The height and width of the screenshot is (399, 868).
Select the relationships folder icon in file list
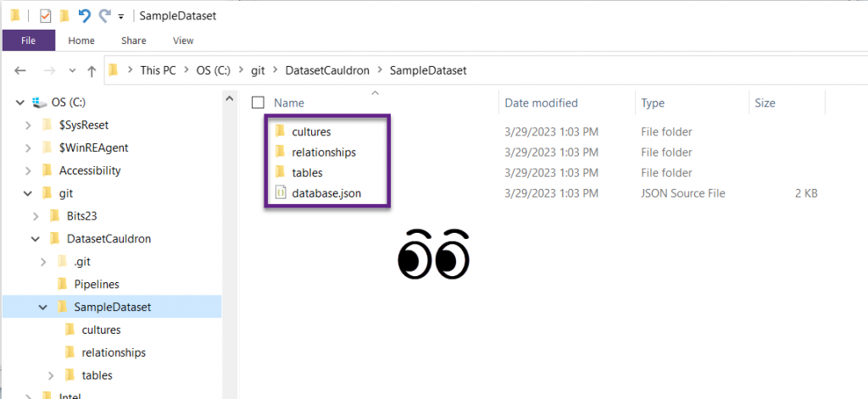[x=280, y=152]
